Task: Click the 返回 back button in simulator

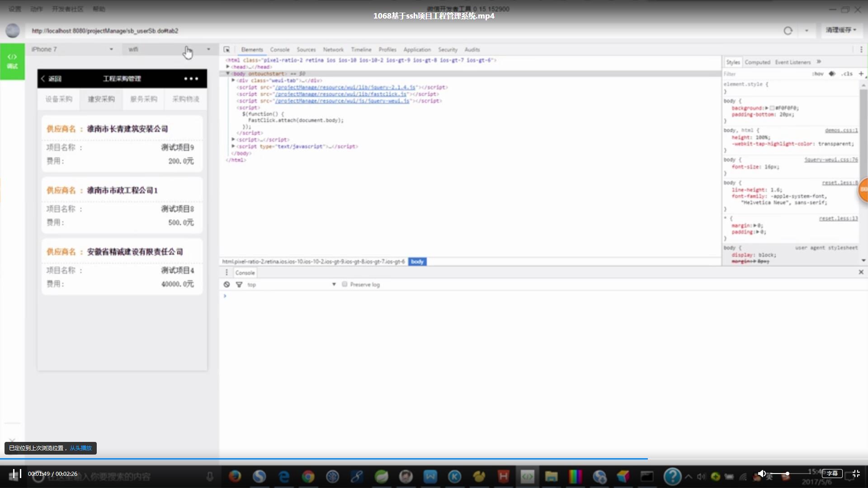Action: pos(51,79)
